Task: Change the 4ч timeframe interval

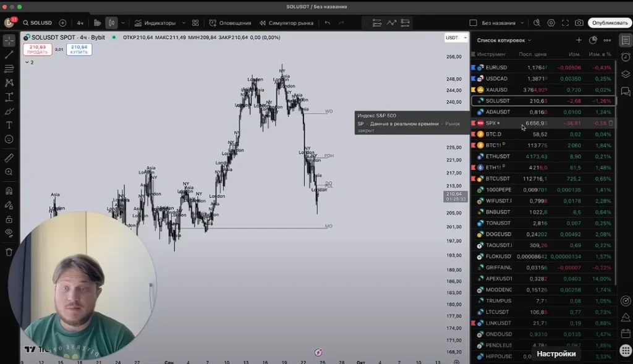Action: pos(80,23)
